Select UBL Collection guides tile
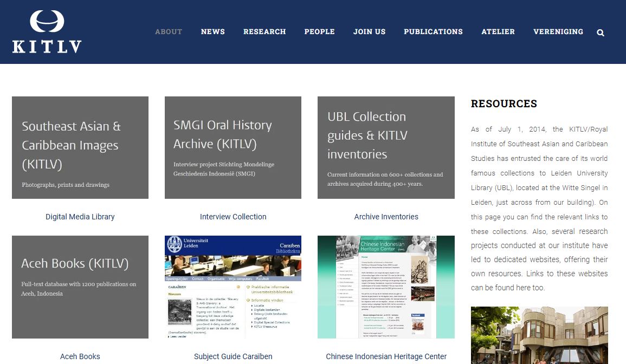This screenshot has width=626, height=364. point(386,147)
